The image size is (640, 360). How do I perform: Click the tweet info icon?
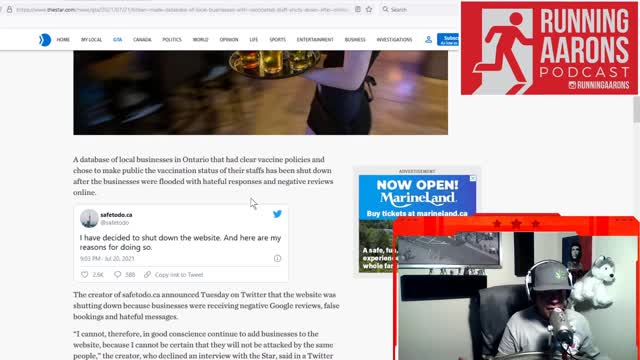[x=277, y=258]
